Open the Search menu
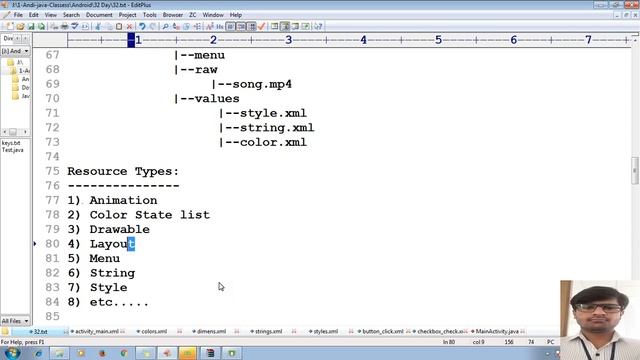 click(71, 15)
